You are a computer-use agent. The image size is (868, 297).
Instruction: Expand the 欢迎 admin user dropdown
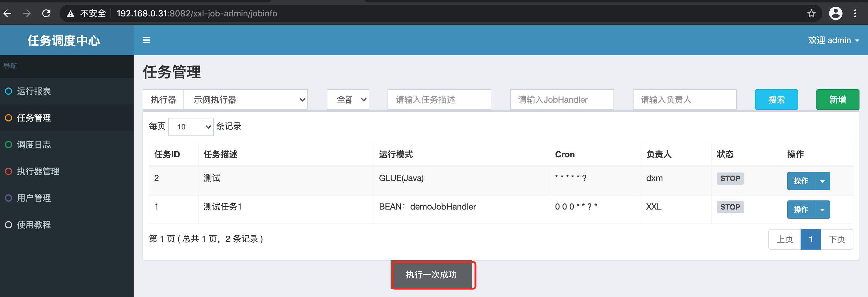click(x=833, y=40)
